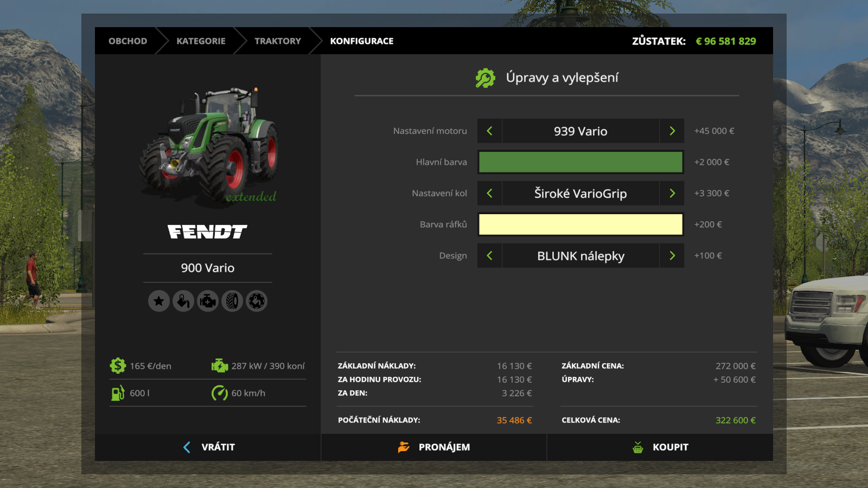Open the 939 Vario engine selector
The image size is (868, 488).
(x=580, y=131)
